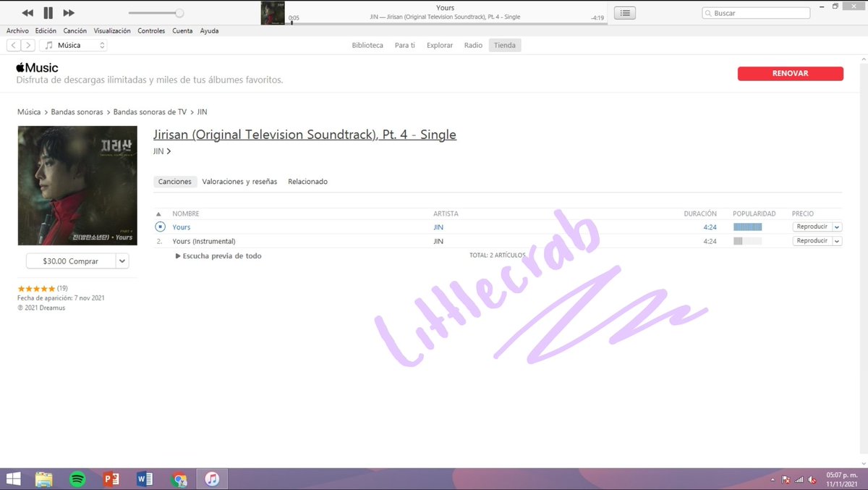The width and height of the screenshot is (868, 490).
Task: Click Reproducir for Yours (Instrumental)
Action: (812, 240)
